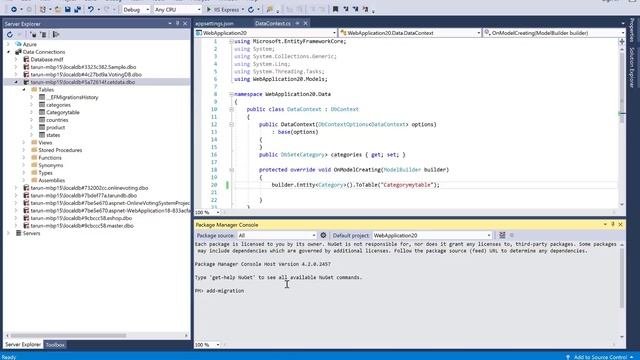Expand the Views folder
The width and height of the screenshot is (640, 360).
24,142
